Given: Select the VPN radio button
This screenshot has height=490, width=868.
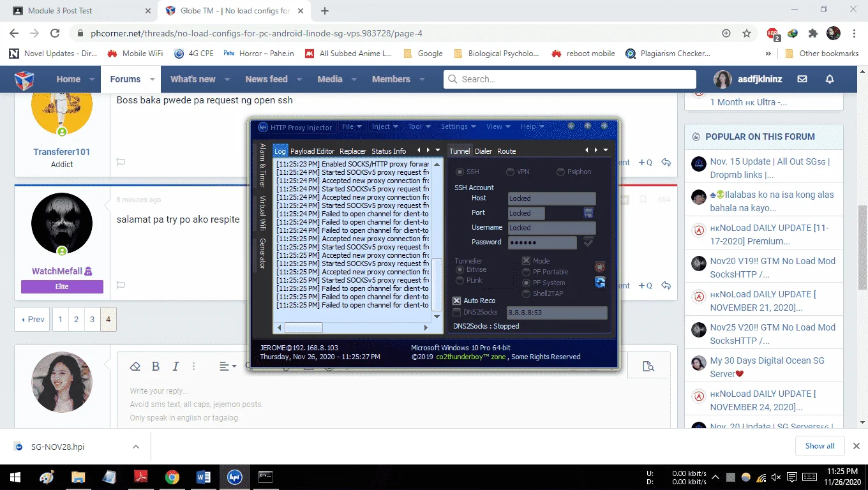Looking at the screenshot, I should (511, 172).
